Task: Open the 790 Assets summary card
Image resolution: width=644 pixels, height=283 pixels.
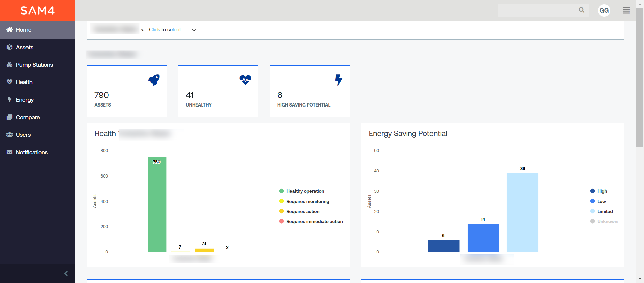Action: tap(127, 91)
